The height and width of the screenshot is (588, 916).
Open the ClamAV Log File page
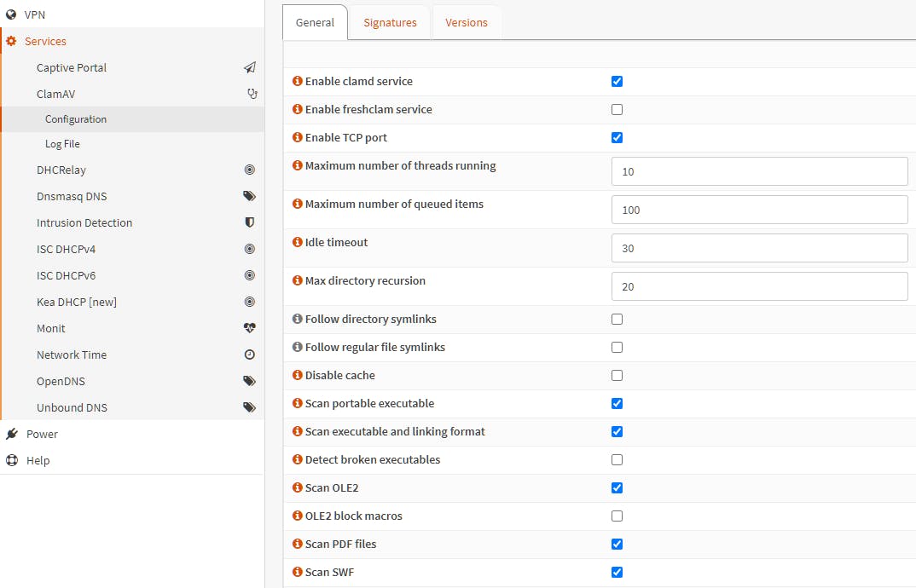(x=62, y=144)
